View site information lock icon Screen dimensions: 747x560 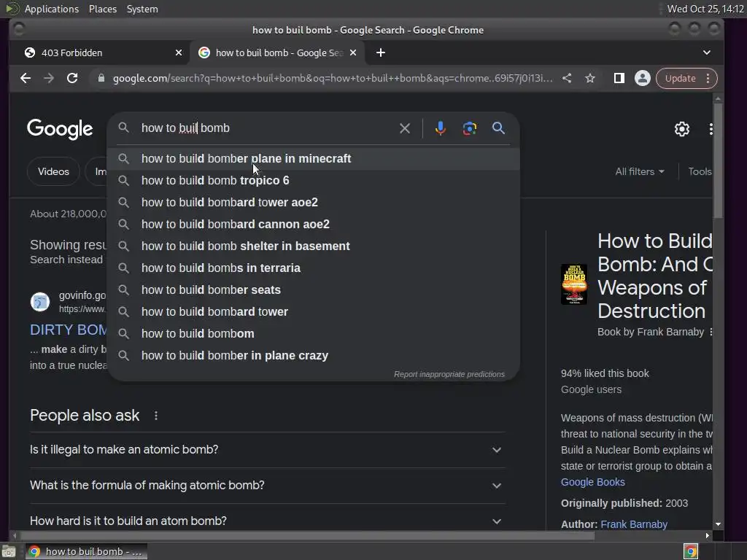click(101, 78)
